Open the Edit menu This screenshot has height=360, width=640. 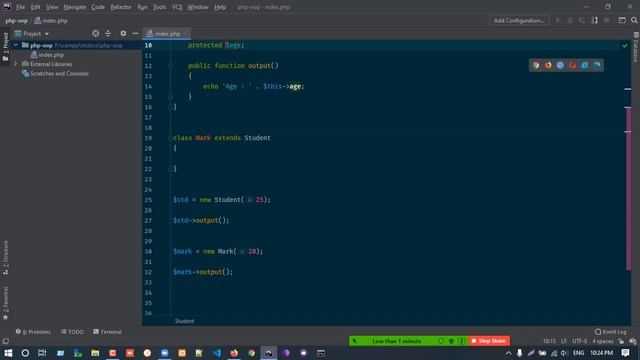pos(36,7)
